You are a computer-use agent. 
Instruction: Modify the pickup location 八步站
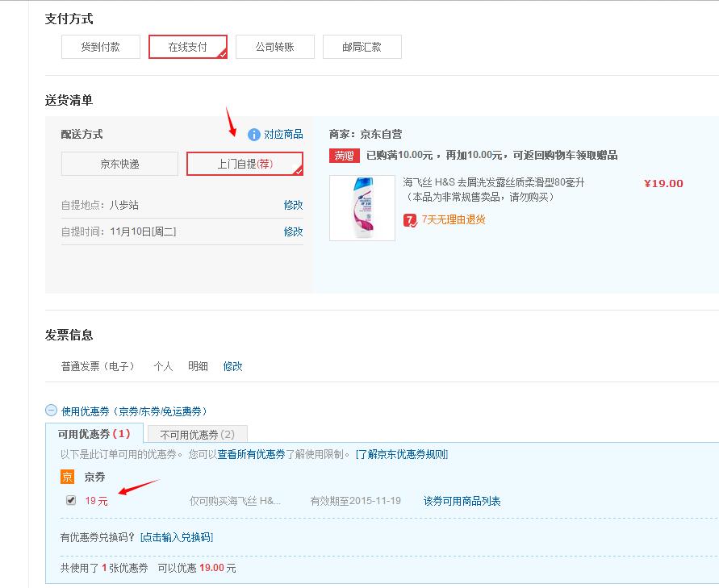293,205
